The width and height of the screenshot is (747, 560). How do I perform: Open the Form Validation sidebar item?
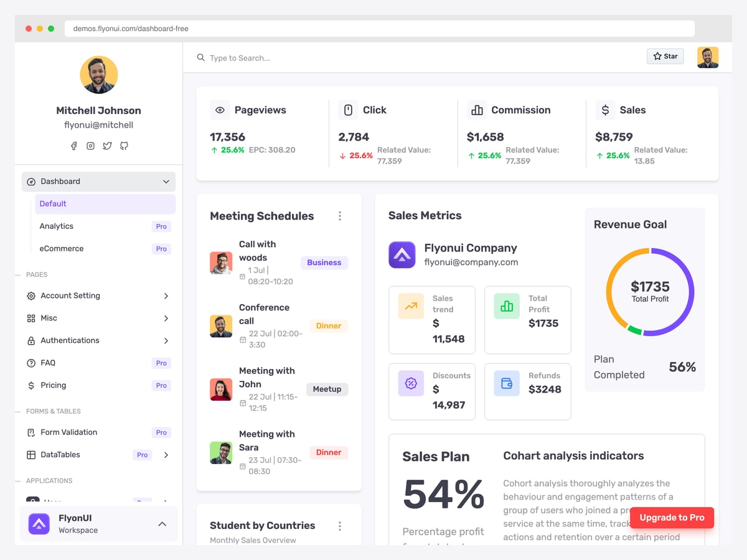pos(98,432)
